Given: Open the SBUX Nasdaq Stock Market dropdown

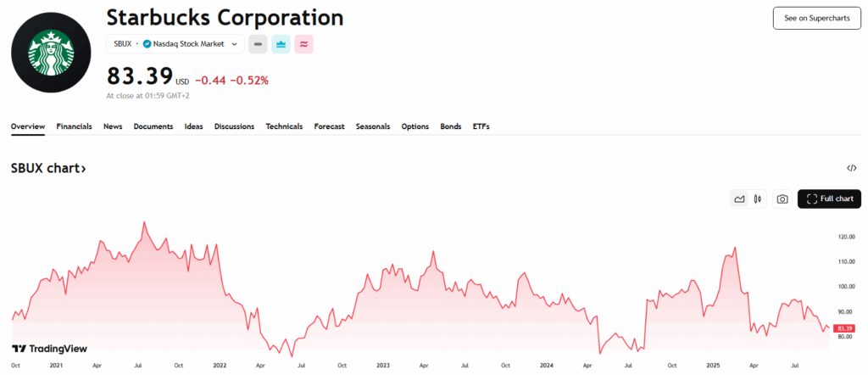Looking at the screenshot, I should (175, 44).
